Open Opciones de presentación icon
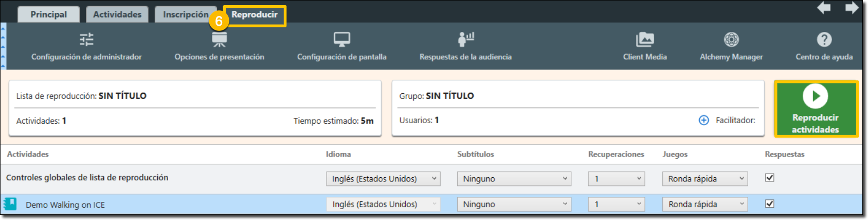 coord(219,40)
